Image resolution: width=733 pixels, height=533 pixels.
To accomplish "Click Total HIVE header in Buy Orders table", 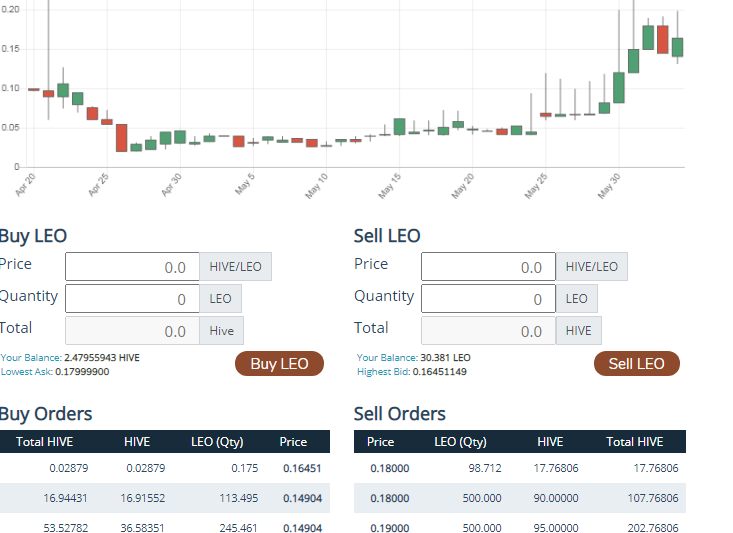I will [44, 442].
